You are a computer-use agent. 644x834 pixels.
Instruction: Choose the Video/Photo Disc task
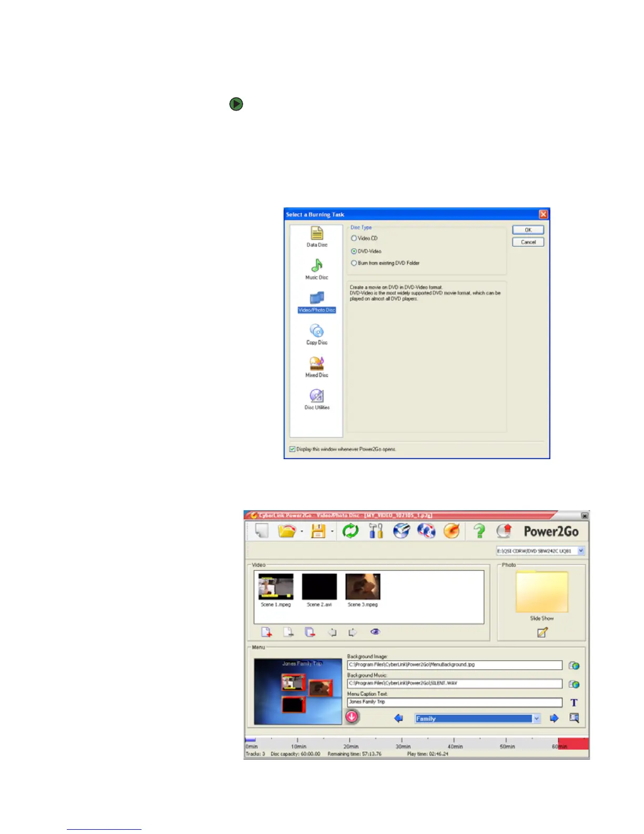pyautogui.click(x=317, y=303)
